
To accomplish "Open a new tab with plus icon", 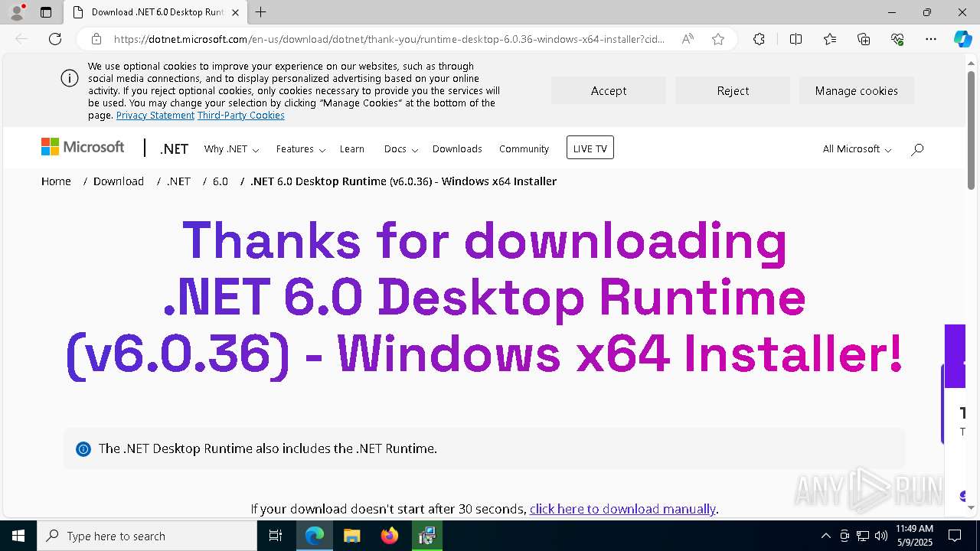I will coord(260,12).
